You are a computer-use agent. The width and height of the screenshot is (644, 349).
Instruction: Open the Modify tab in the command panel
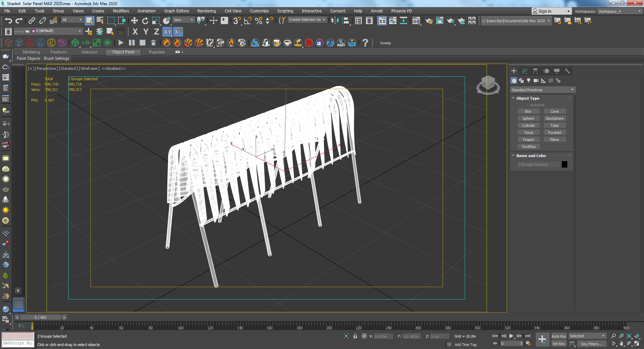point(525,71)
